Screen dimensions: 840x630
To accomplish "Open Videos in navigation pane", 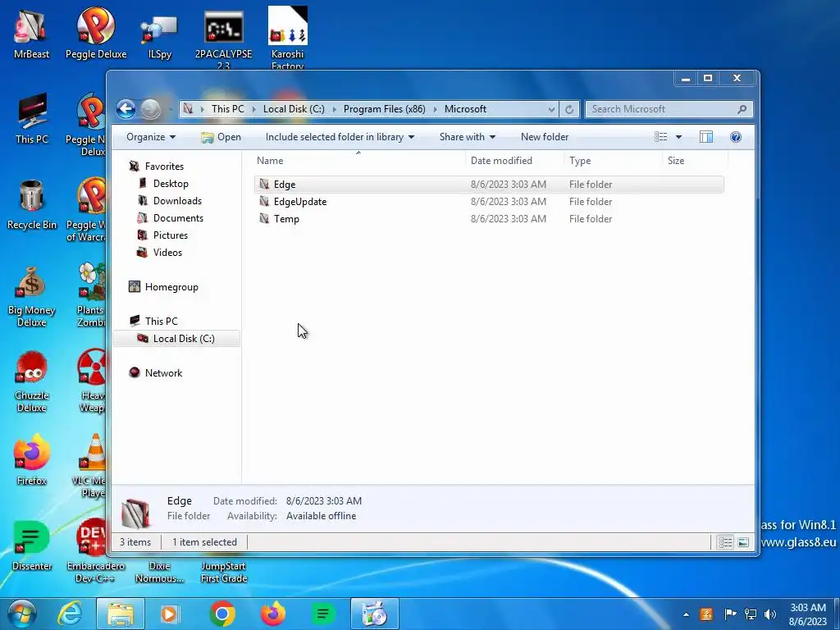I will (160, 253).
